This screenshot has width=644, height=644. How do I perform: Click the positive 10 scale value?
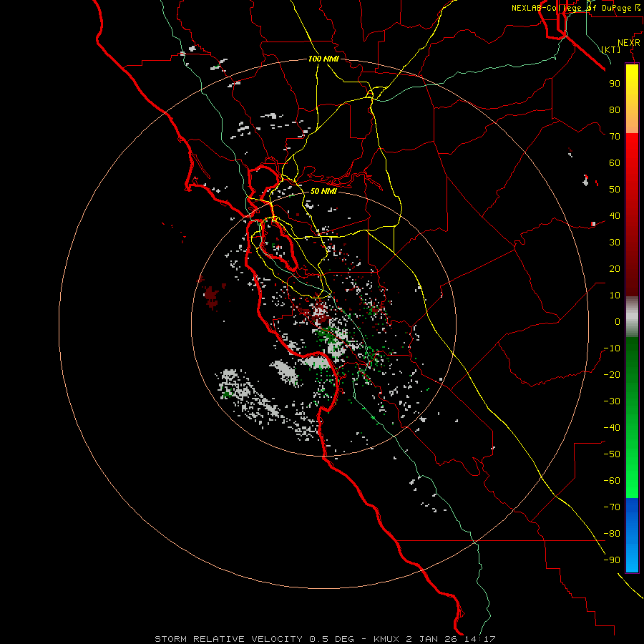615,296
